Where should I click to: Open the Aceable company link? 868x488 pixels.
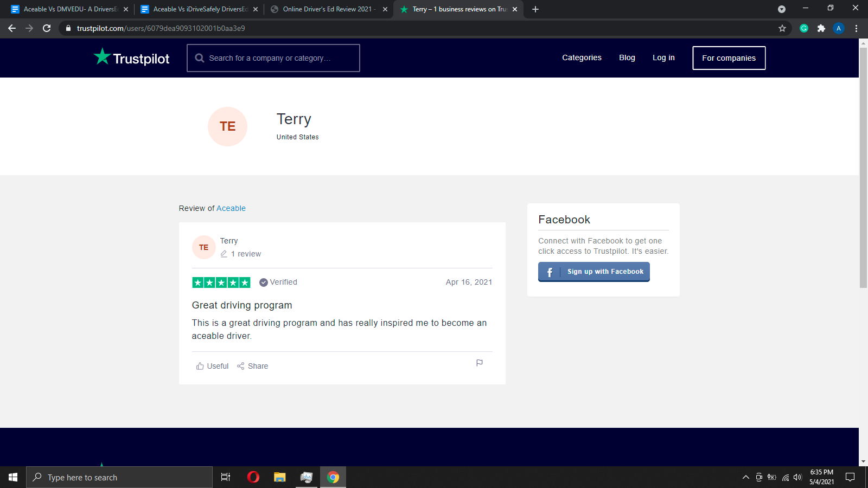[x=231, y=208]
